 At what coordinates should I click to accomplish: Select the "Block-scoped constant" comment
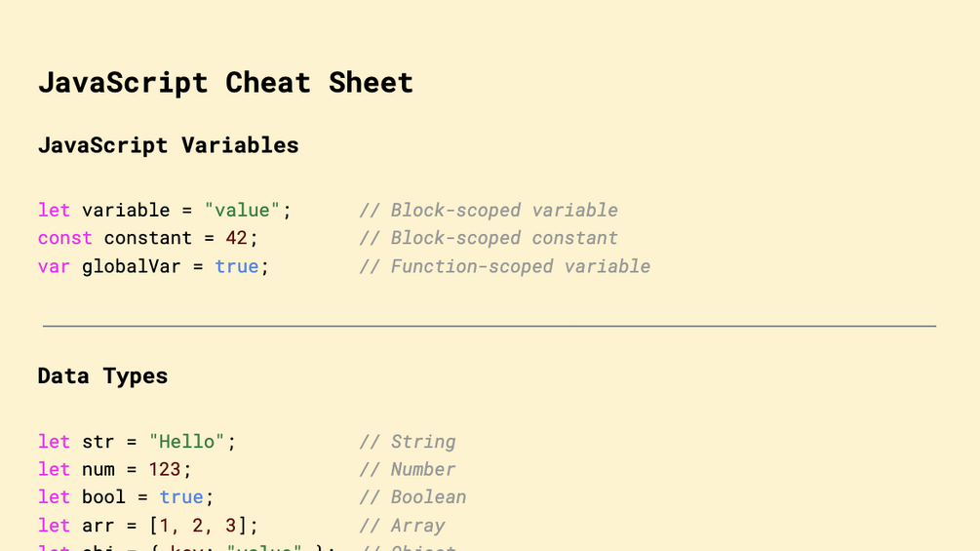tap(489, 238)
